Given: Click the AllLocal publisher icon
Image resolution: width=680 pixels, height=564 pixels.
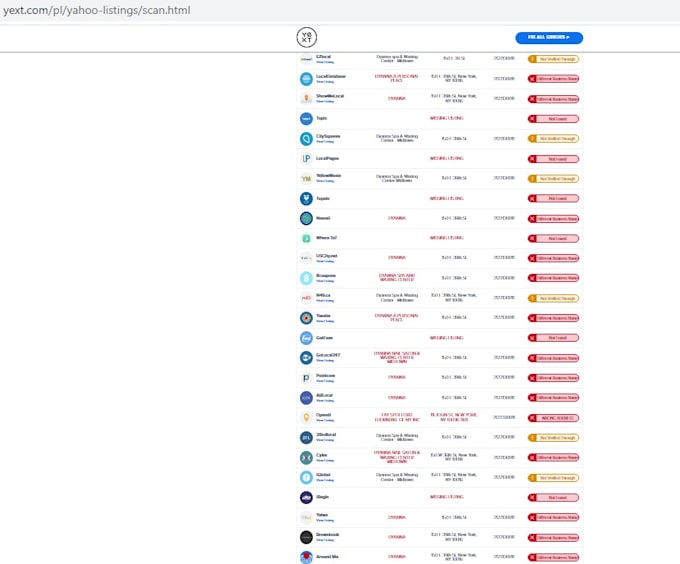Looking at the screenshot, I should [x=306, y=398].
